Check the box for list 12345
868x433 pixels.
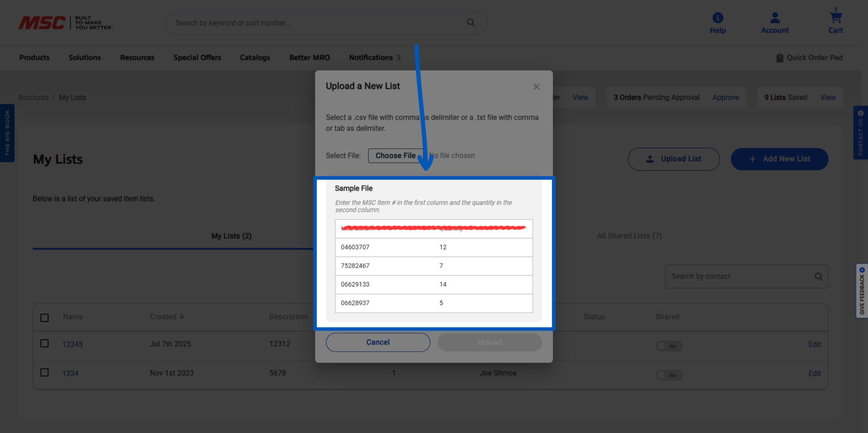(x=44, y=343)
